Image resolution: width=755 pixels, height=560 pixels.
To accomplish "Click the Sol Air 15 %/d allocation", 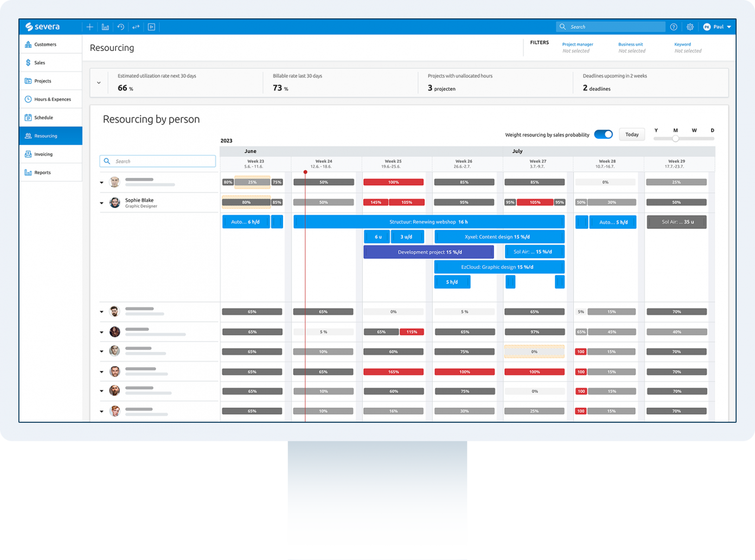I will coord(534,252).
